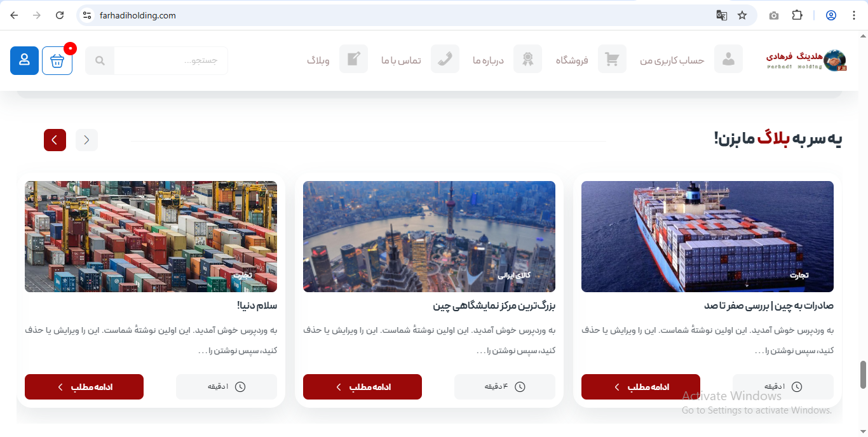Show next blog posts with red arrow

click(x=55, y=140)
